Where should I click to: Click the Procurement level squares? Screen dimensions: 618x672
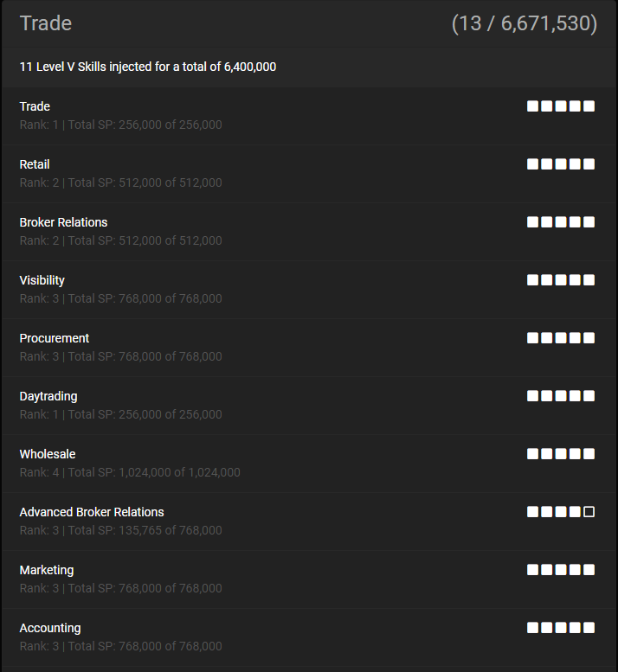[561, 338]
